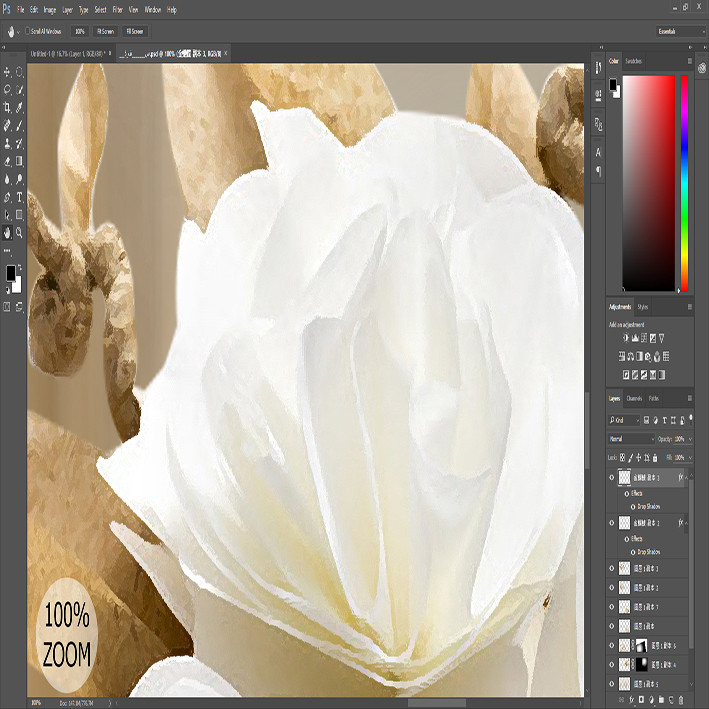Toggle visibility of the bottom visible layer
This screenshot has width=709, height=709.
click(x=612, y=684)
